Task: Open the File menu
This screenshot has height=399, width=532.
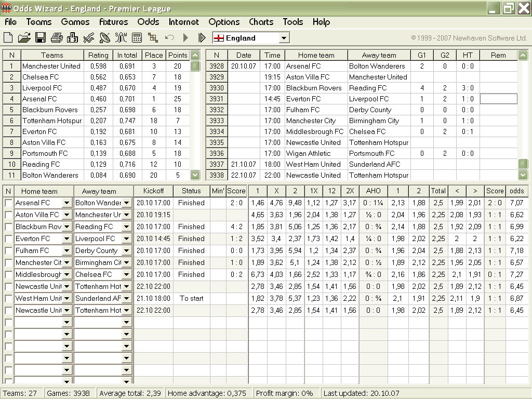Action: (x=10, y=22)
